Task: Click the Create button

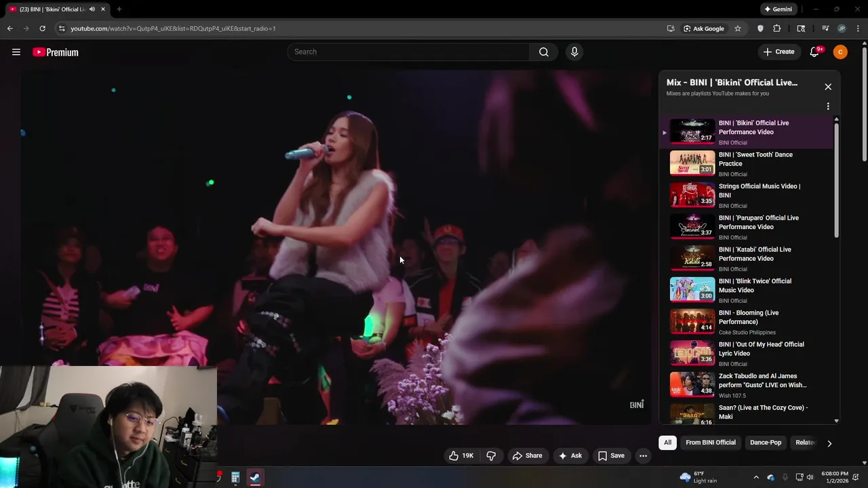Action: (x=778, y=52)
